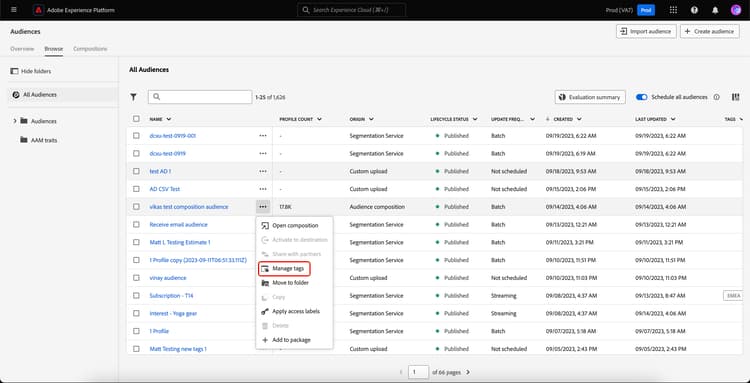
Task: Open the Last Updated column dropdown
Action: [x=673, y=119]
